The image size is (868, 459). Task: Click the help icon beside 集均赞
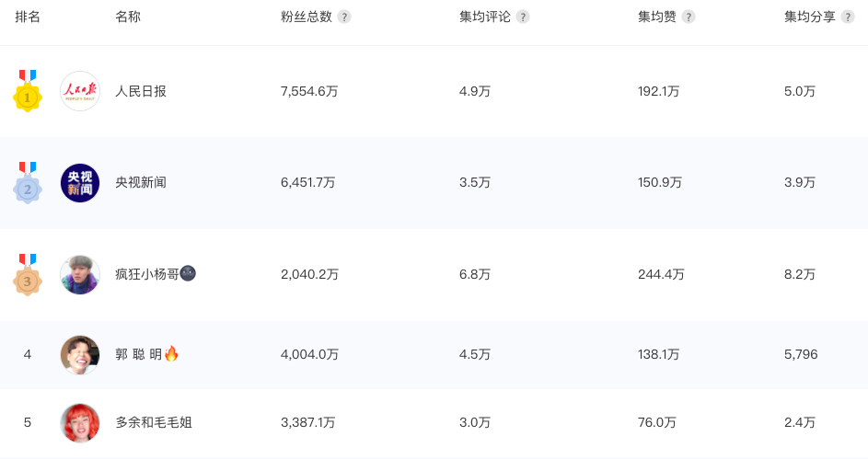click(x=689, y=17)
